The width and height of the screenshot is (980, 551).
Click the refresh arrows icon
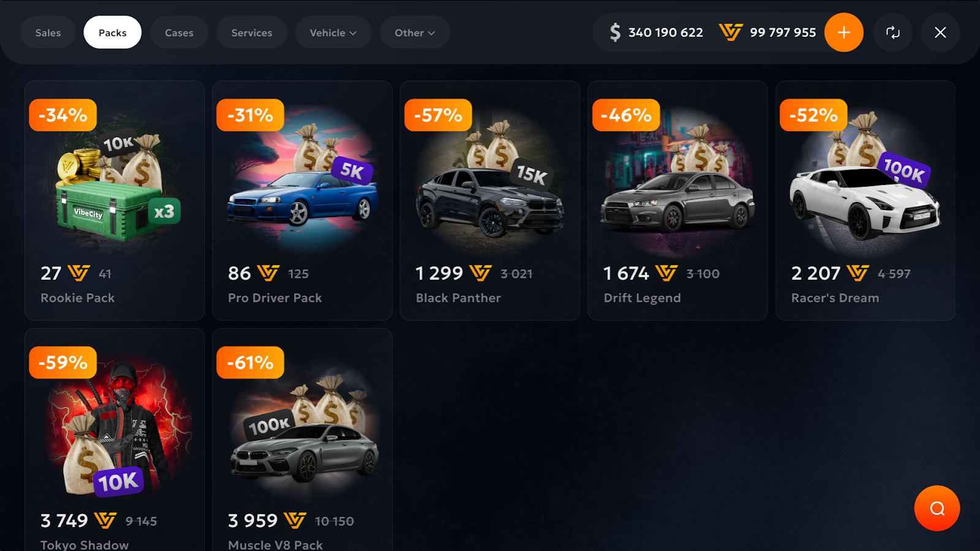tap(893, 32)
